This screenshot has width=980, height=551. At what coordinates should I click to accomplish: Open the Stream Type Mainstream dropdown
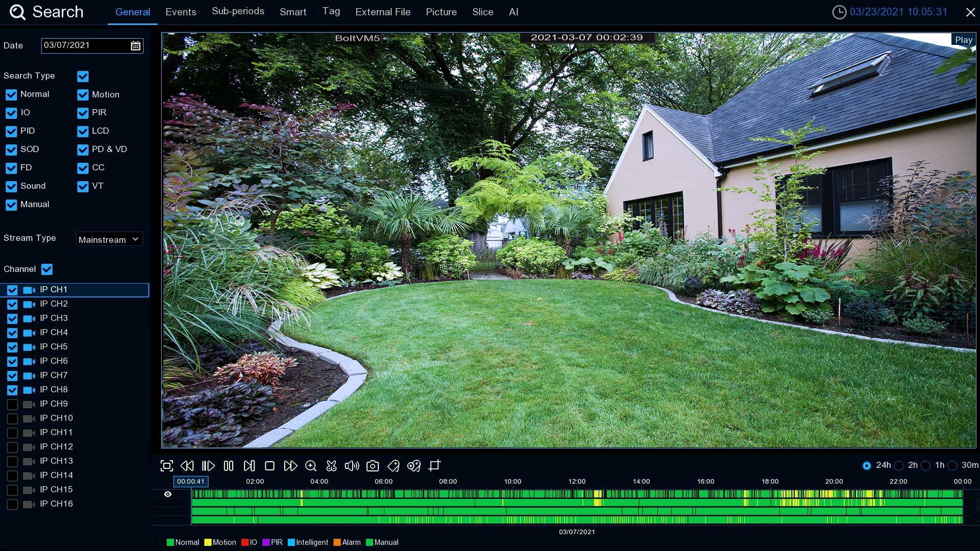pos(109,239)
